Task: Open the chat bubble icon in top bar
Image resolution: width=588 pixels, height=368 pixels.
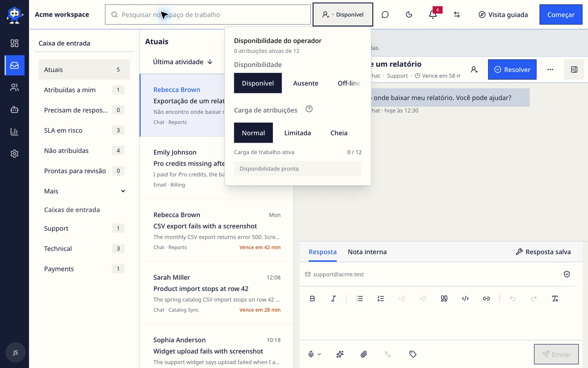Action: pyautogui.click(x=385, y=15)
